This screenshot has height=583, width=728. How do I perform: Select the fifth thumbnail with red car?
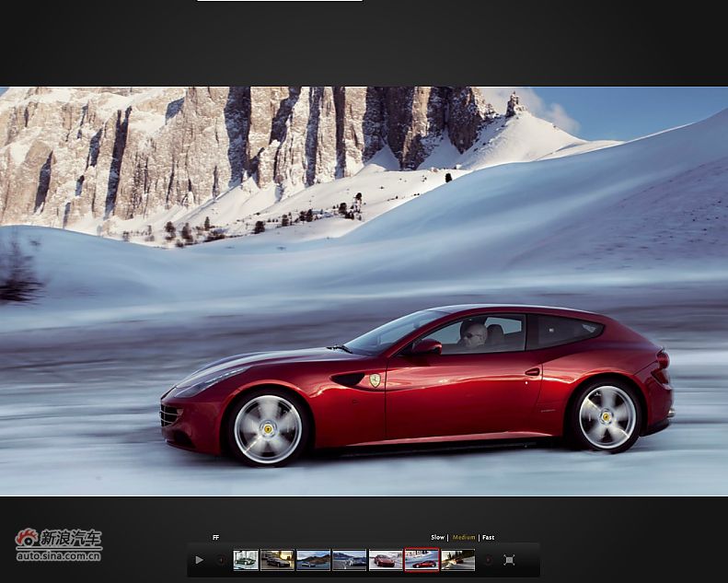pos(385,560)
